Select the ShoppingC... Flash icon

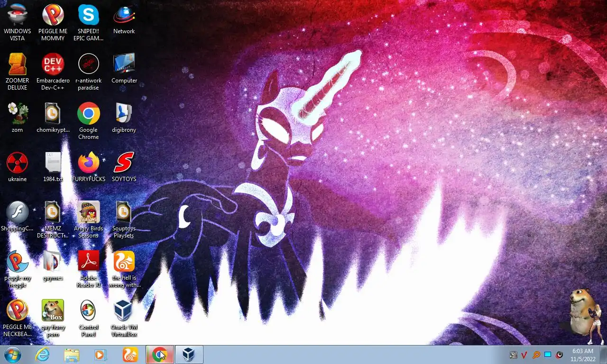(18, 216)
